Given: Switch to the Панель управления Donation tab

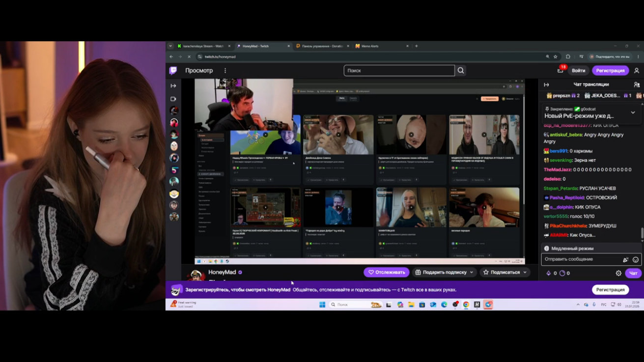Looking at the screenshot, I should pos(322,46).
